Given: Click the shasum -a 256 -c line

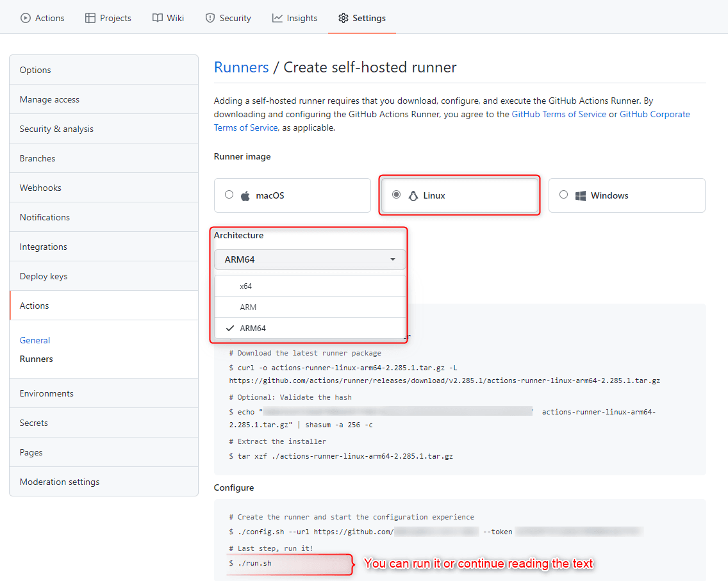Looking at the screenshot, I should click(301, 425).
